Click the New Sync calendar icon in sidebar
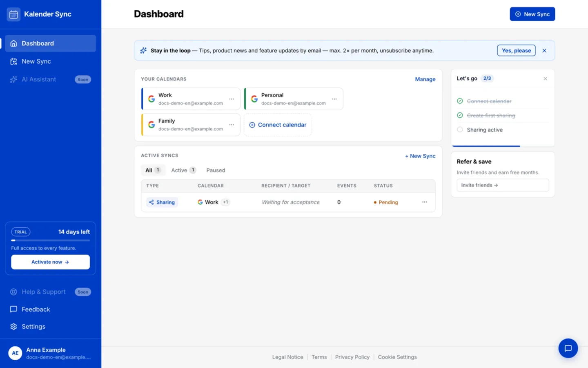This screenshot has width=588, height=368. click(x=13, y=61)
